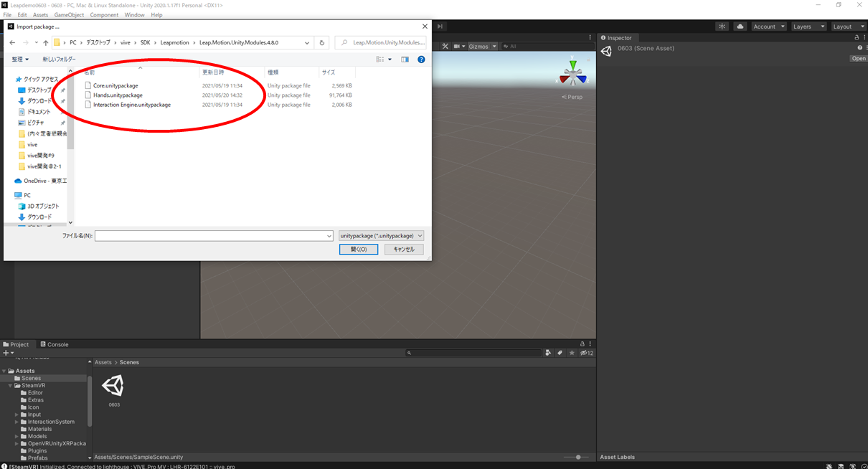
Task: Adjust the Project icon size slider
Action: 577,457
